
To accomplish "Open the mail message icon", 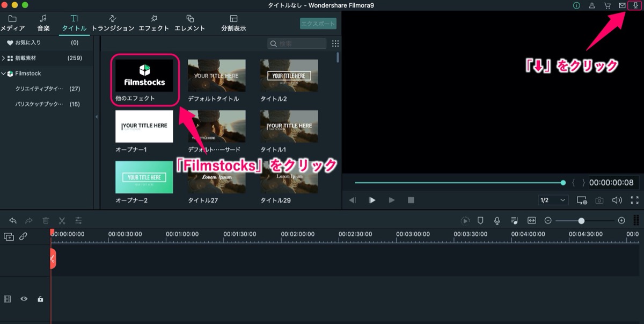I will [x=623, y=5].
